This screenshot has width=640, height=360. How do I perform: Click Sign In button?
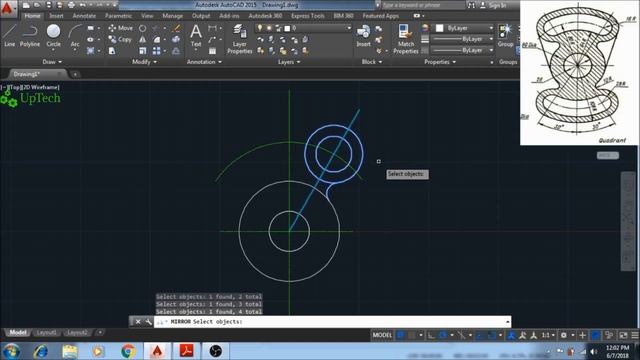[x=494, y=5]
